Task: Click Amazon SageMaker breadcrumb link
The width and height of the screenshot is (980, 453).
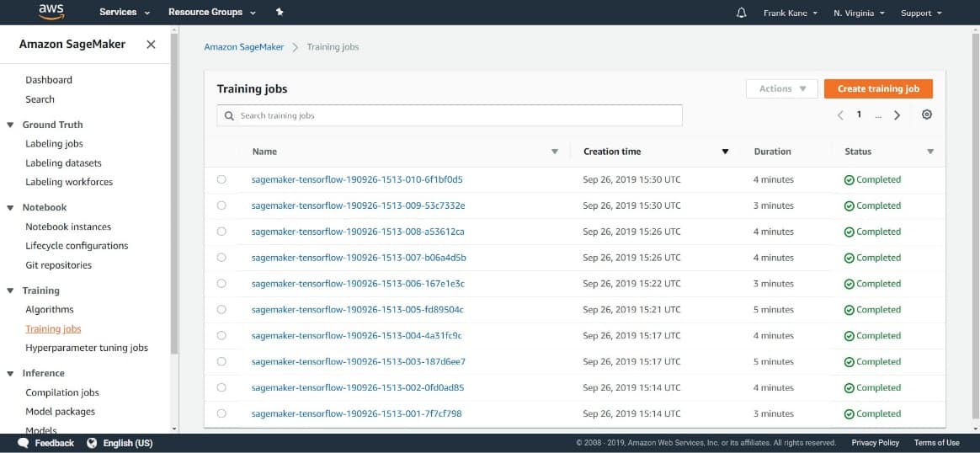Action: (244, 47)
